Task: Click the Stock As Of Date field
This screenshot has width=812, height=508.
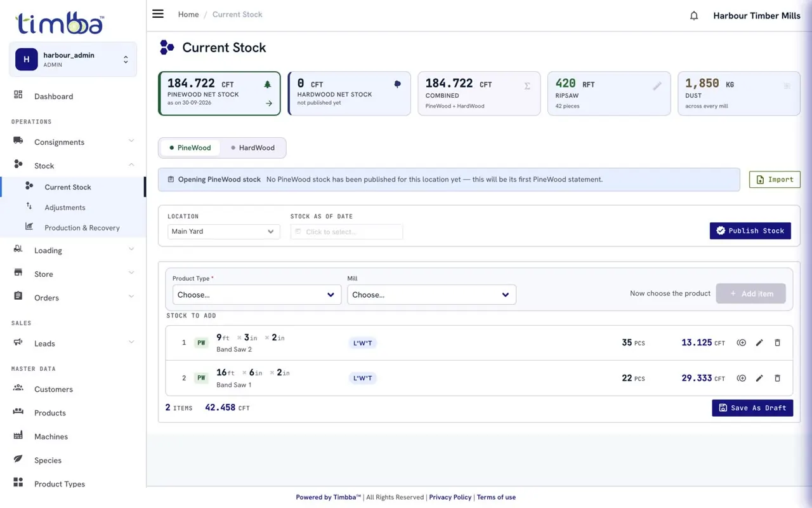Action: [x=346, y=232]
